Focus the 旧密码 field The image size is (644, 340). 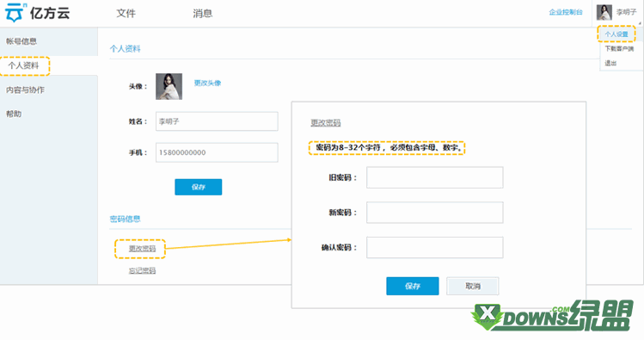434,177
